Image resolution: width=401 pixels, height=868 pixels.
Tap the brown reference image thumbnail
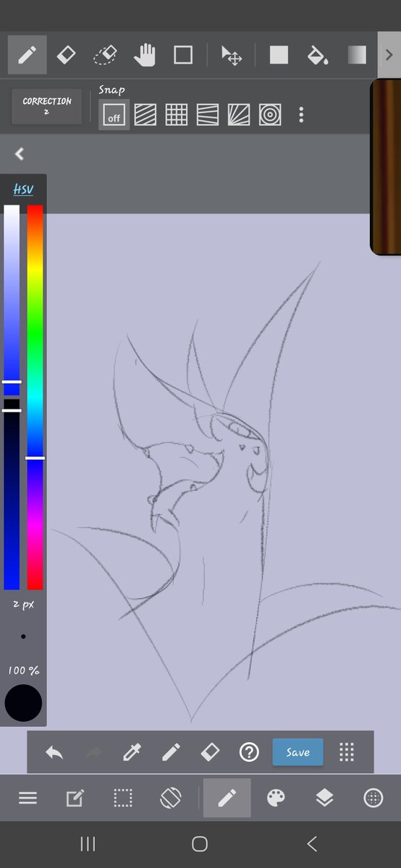point(386,167)
